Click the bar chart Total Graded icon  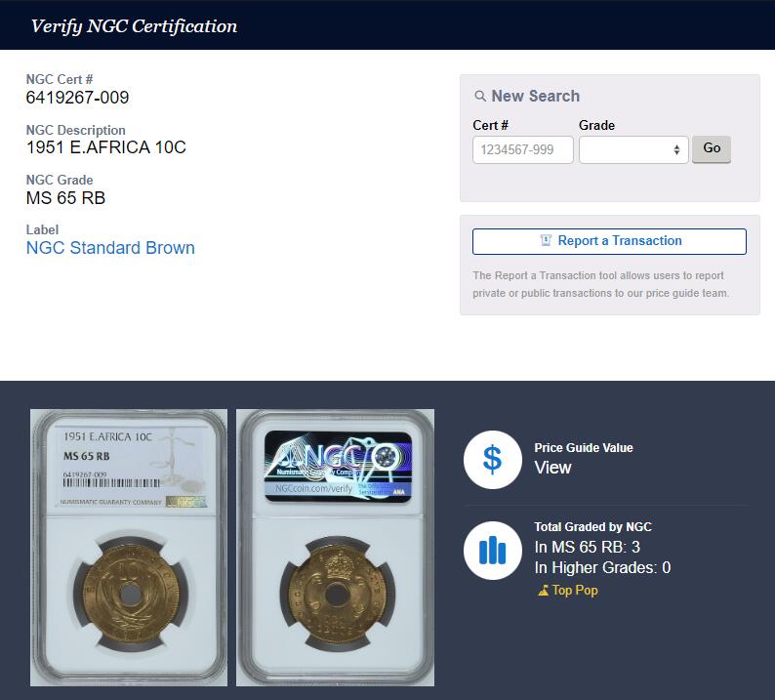pyautogui.click(x=492, y=551)
